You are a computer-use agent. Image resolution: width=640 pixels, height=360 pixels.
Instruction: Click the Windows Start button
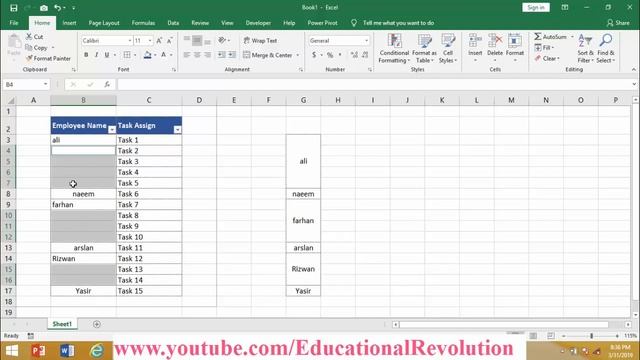12,351
